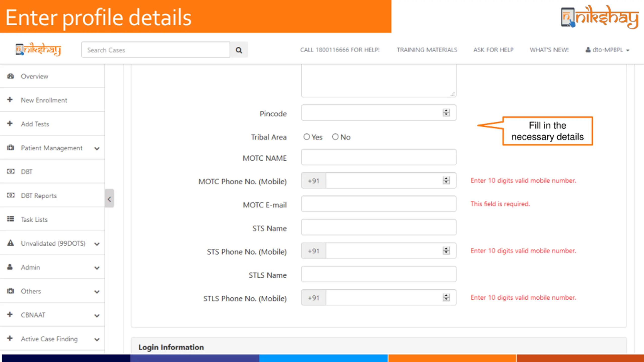The height and width of the screenshot is (362, 644).
Task: Click ASK FOR HELP link
Action: coord(493,50)
